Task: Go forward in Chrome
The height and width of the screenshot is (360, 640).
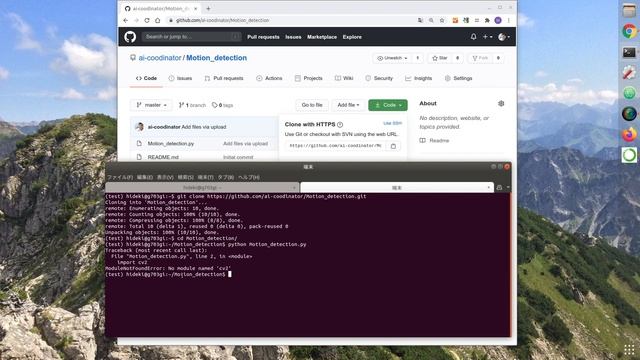Action: coord(136,20)
